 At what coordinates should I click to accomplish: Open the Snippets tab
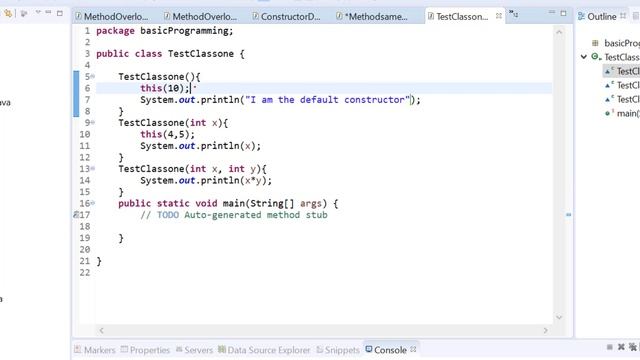click(338, 350)
